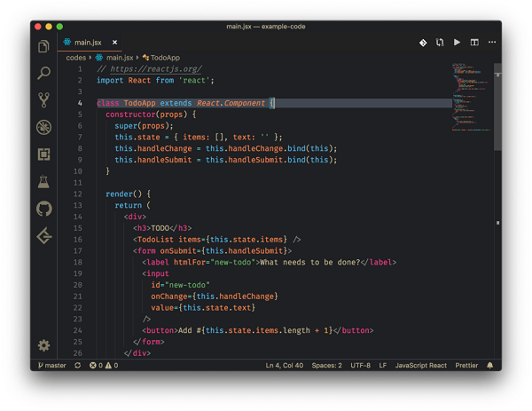Open the Debug view
This screenshot has height=411, width=532.
click(x=43, y=128)
